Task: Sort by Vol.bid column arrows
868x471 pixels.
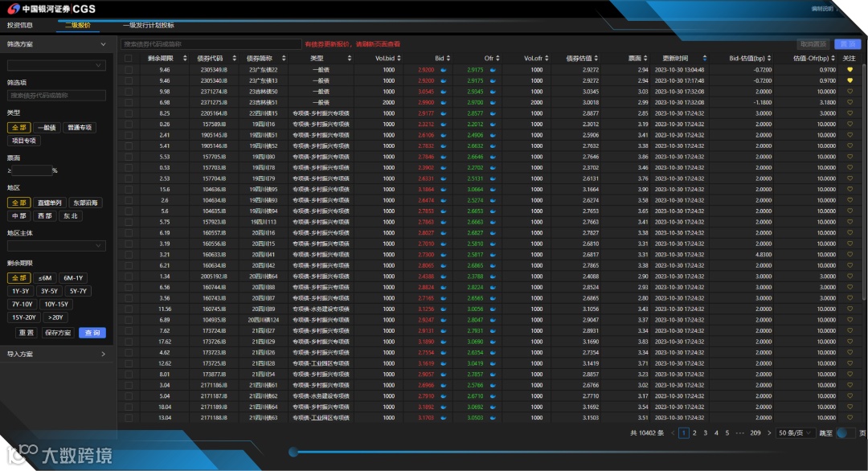Action: (x=399, y=58)
